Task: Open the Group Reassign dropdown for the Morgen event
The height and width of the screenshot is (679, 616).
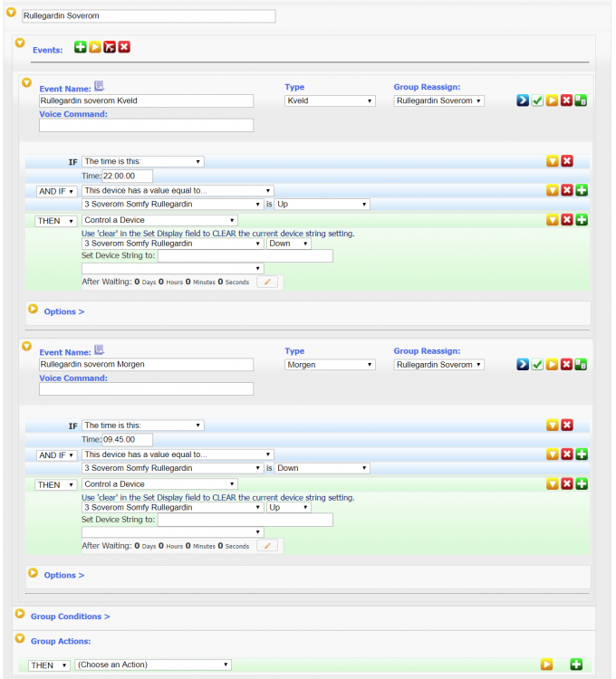Action: pos(439,365)
